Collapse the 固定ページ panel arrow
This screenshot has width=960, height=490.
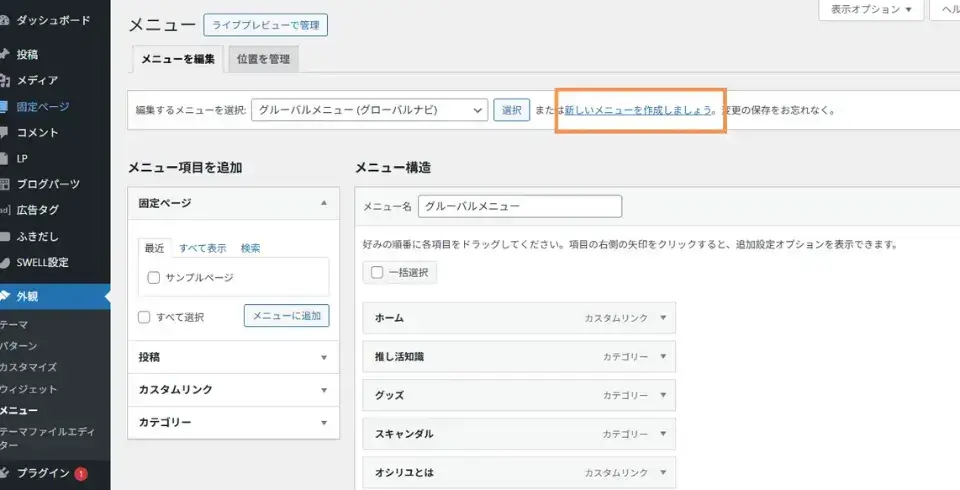pyautogui.click(x=324, y=203)
